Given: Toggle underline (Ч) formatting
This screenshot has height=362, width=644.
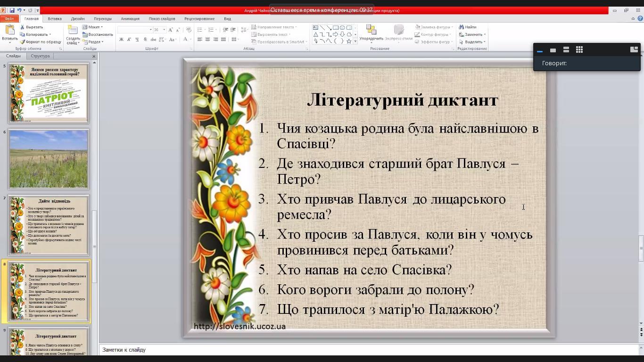Looking at the screenshot, I should click(137, 40).
